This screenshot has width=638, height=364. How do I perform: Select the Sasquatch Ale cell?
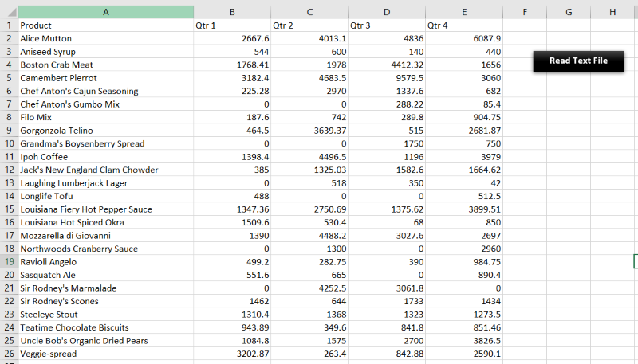[x=106, y=275]
